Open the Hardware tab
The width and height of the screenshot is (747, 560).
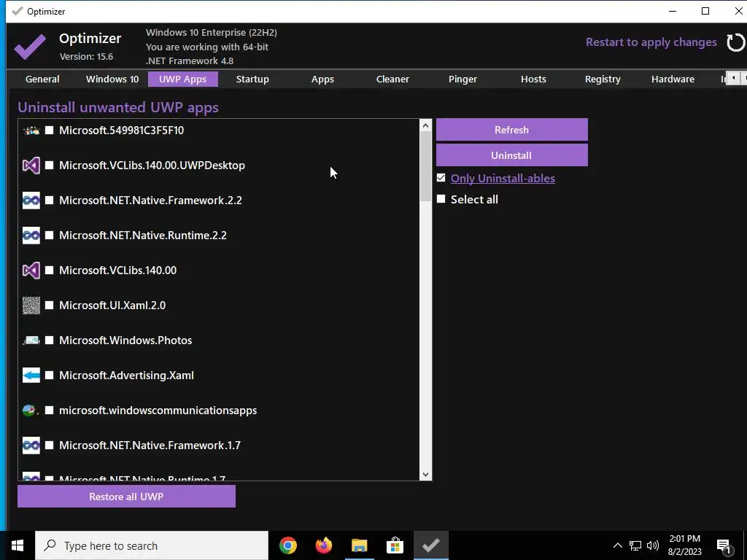tap(673, 79)
